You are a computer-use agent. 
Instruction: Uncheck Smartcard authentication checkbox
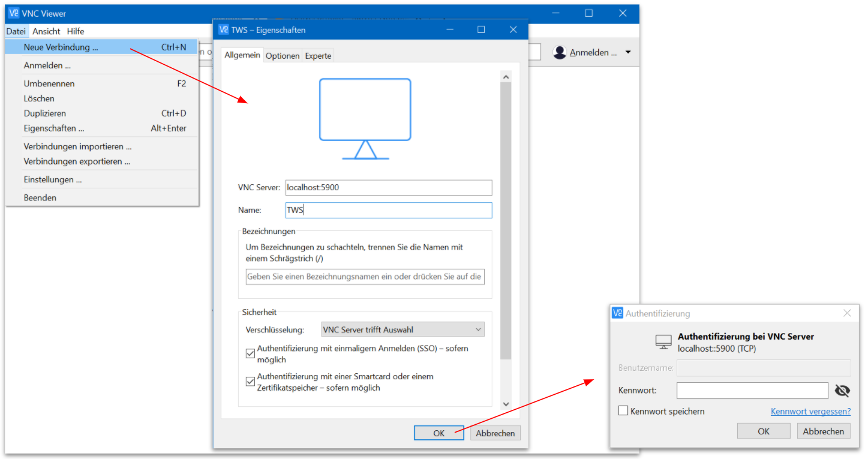tap(251, 382)
